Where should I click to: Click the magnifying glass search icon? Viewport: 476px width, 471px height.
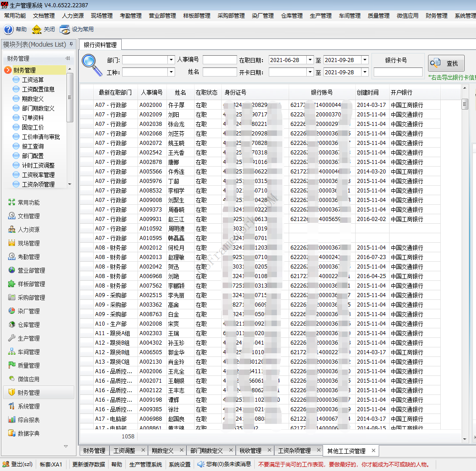(x=92, y=65)
